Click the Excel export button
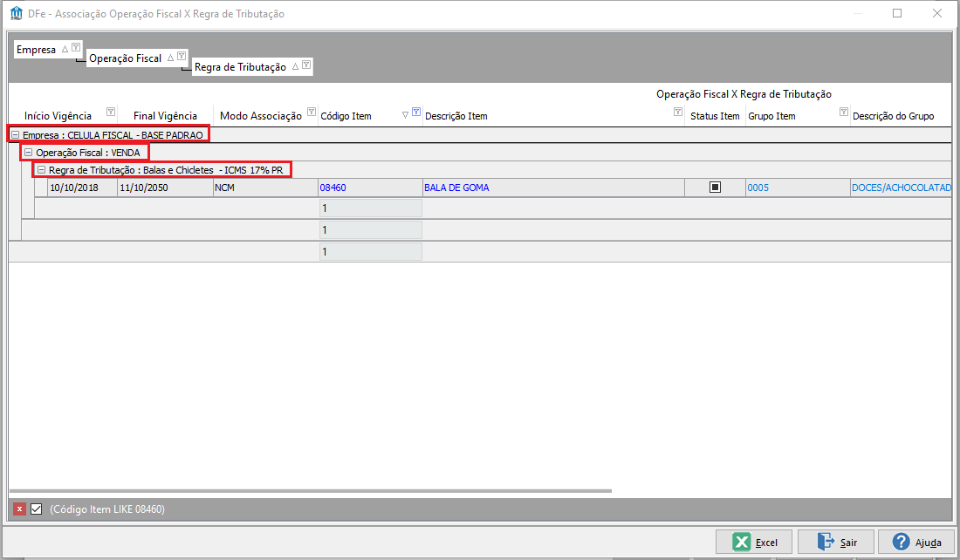The width and height of the screenshot is (960, 560). pos(754,542)
